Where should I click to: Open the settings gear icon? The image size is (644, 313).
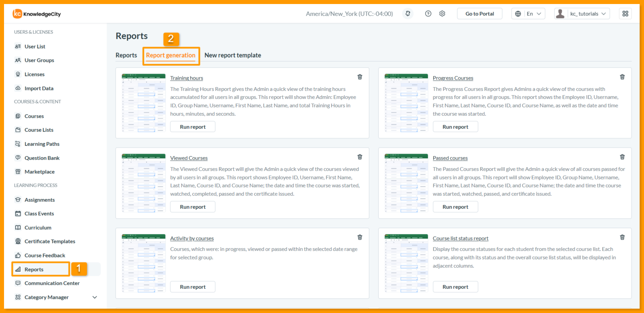pos(442,14)
